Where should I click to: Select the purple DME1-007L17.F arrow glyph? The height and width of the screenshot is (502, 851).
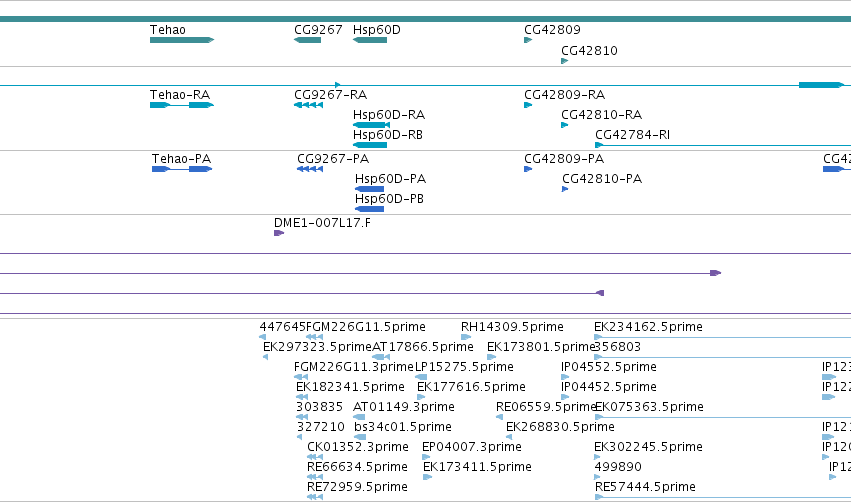point(279,233)
